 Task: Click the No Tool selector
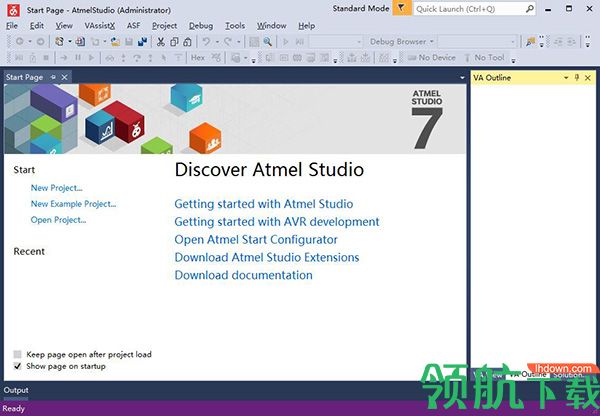click(x=484, y=57)
